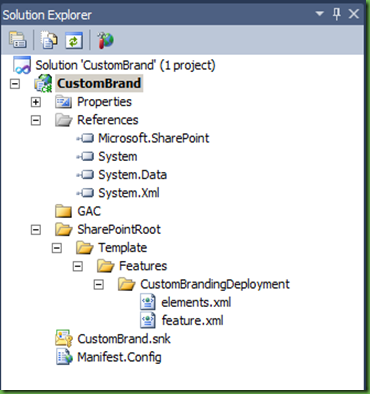370x394 pixels.
Task: Click the Template folder icon
Action: 84,248
